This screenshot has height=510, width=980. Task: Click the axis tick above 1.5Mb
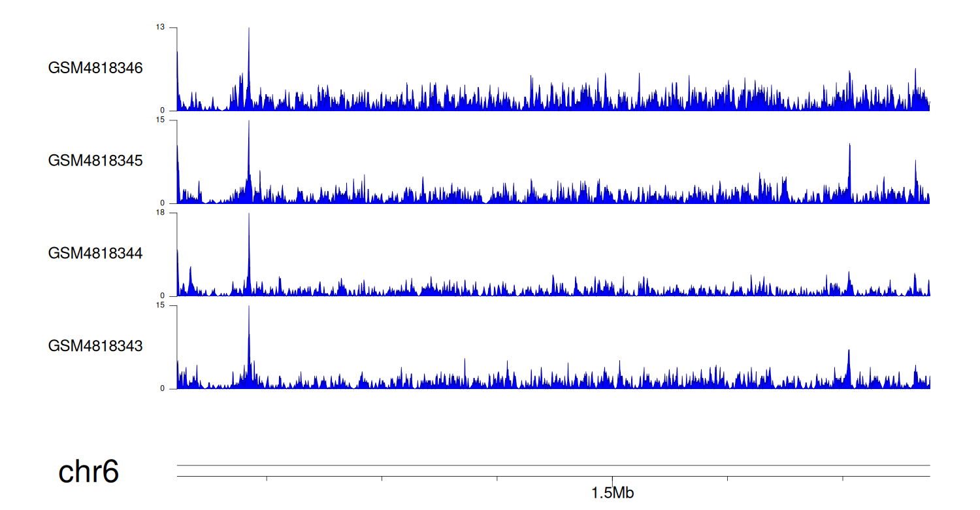tap(612, 479)
